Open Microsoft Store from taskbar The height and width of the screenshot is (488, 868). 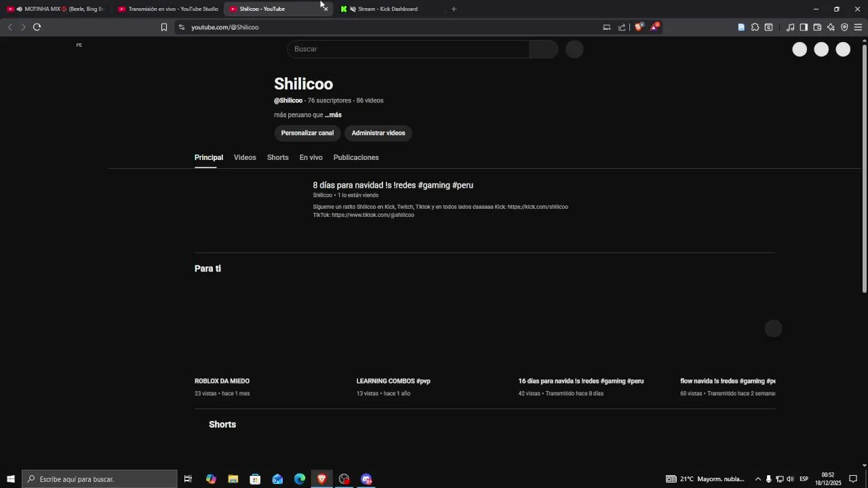tap(255, 479)
